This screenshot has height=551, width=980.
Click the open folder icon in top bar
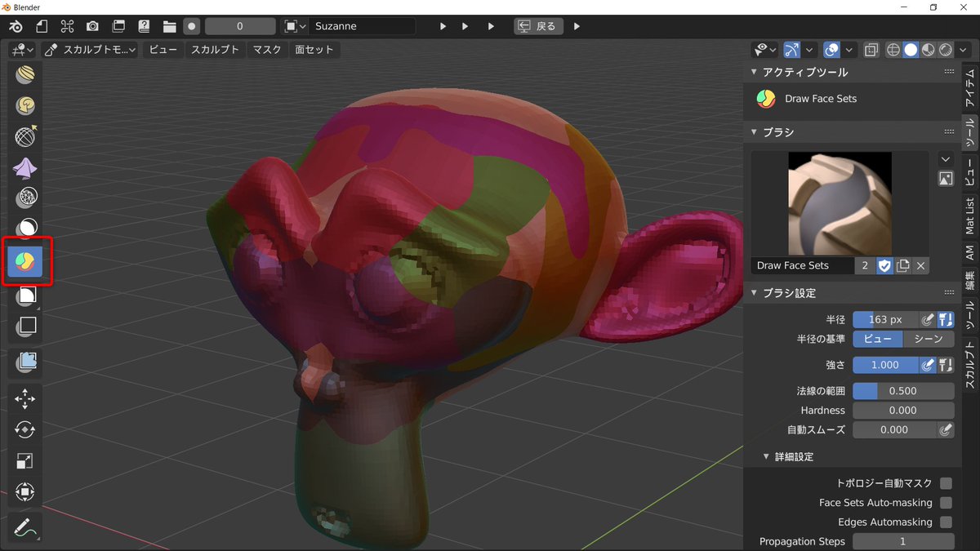coord(169,26)
